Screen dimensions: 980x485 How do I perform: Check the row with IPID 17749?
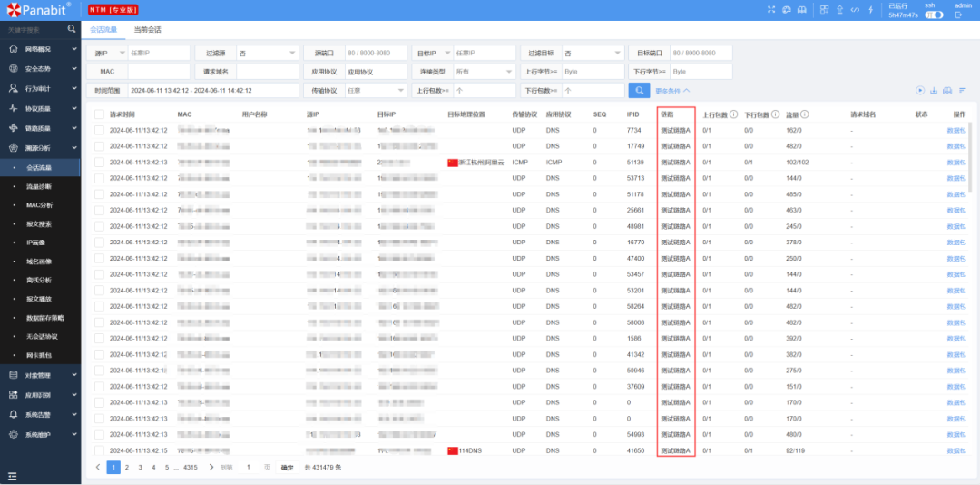point(100,146)
